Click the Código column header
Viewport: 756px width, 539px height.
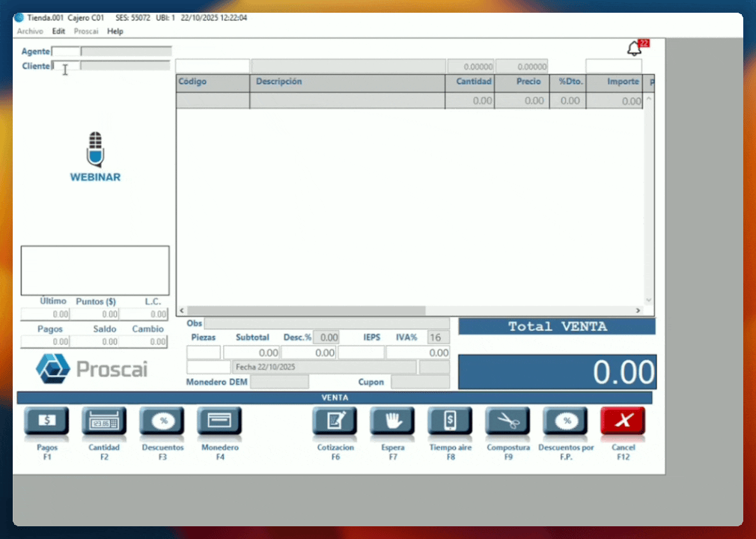click(x=213, y=83)
